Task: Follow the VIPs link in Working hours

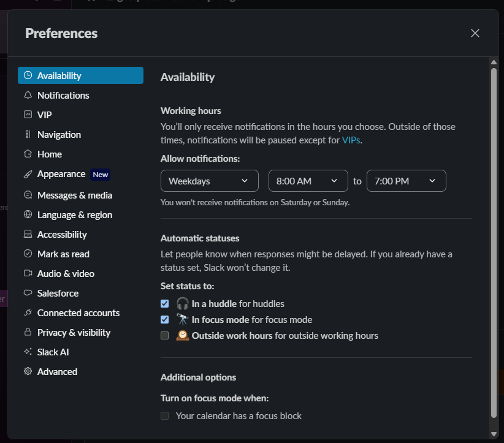Action: (x=351, y=140)
